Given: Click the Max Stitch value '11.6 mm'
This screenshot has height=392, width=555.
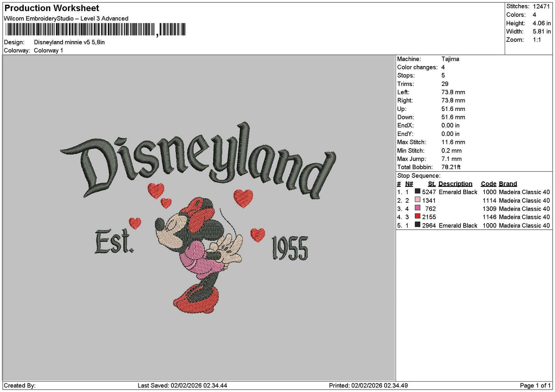Looking at the screenshot, I should tap(453, 142).
